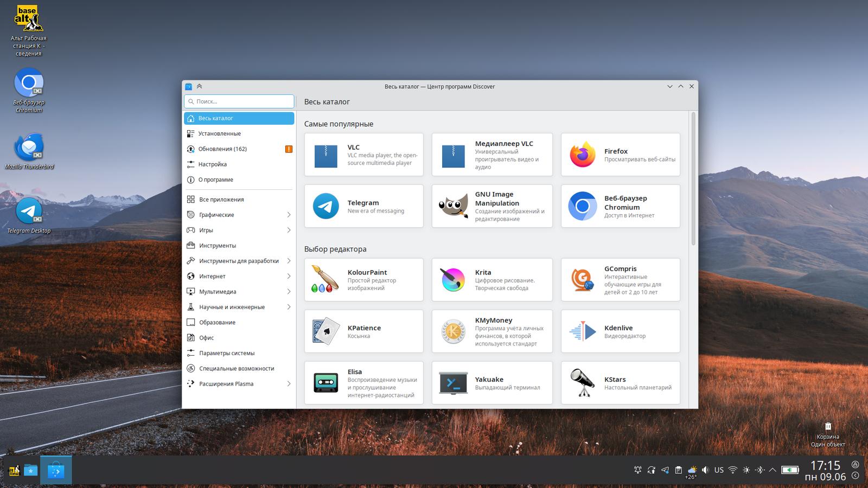Expand the Игры category arrow
The width and height of the screenshot is (868, 488).
point(289,230)
